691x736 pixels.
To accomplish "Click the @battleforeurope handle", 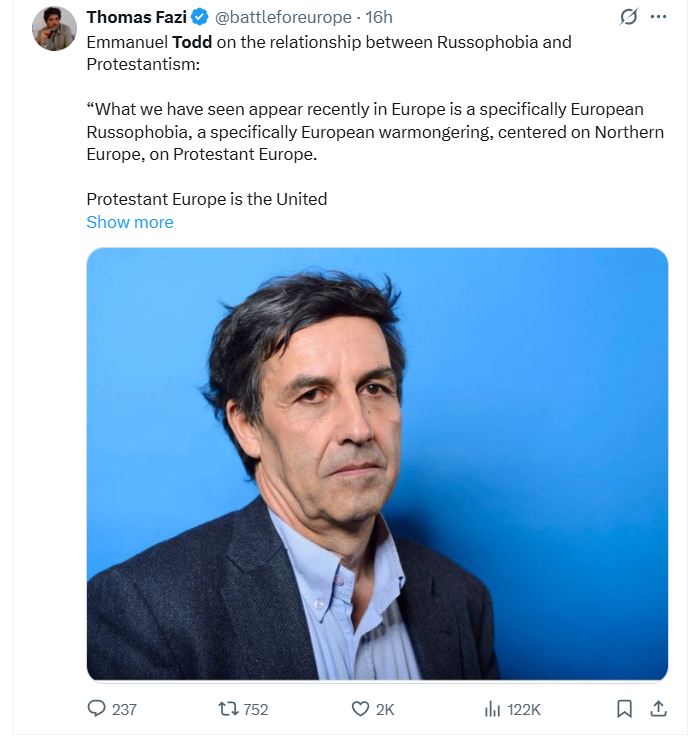I will point(283,17).
